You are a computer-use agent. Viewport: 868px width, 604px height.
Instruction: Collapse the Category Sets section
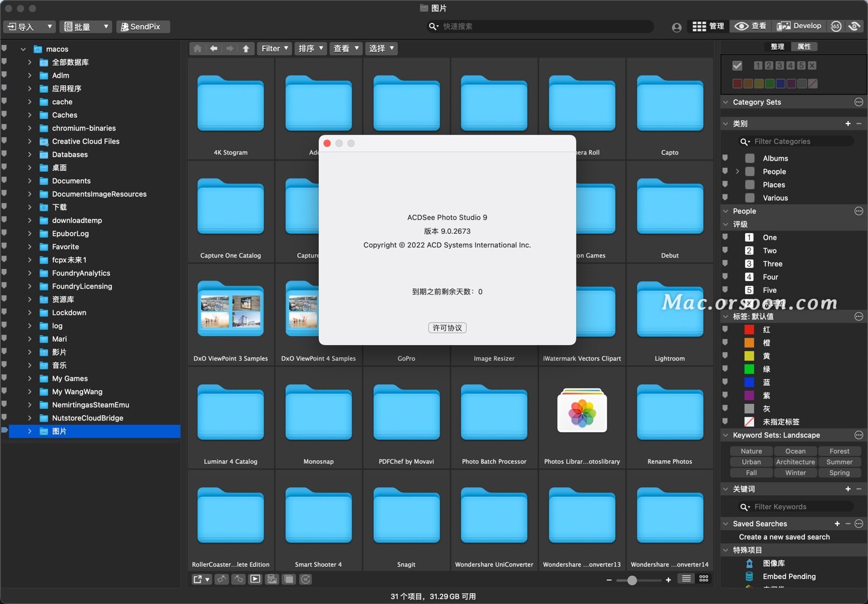[725, 102]
